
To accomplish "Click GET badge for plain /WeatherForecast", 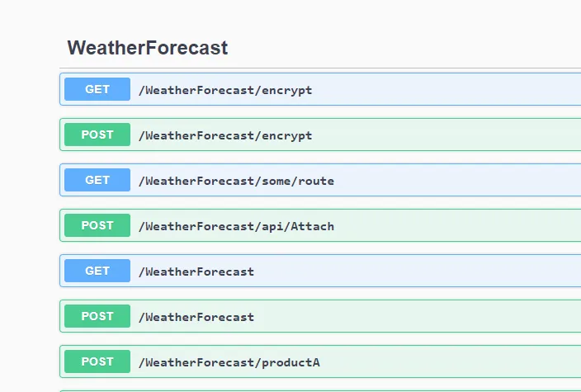I will (97, 271).
